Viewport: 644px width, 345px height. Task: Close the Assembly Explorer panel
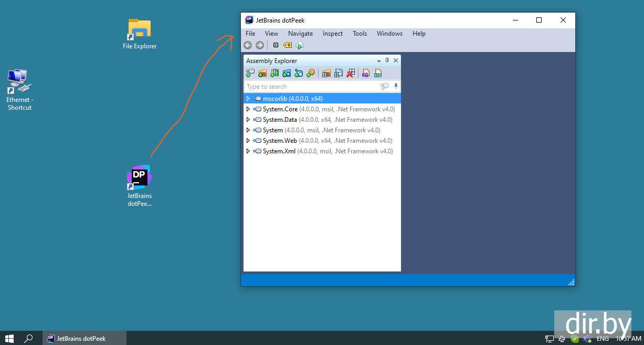coord(396,60)
